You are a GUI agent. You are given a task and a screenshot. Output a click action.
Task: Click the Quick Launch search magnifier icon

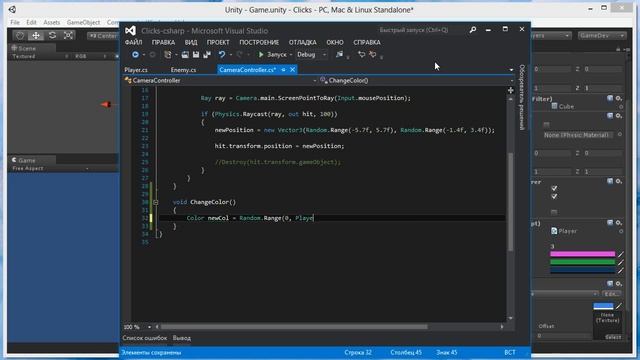tap(473, 30)
